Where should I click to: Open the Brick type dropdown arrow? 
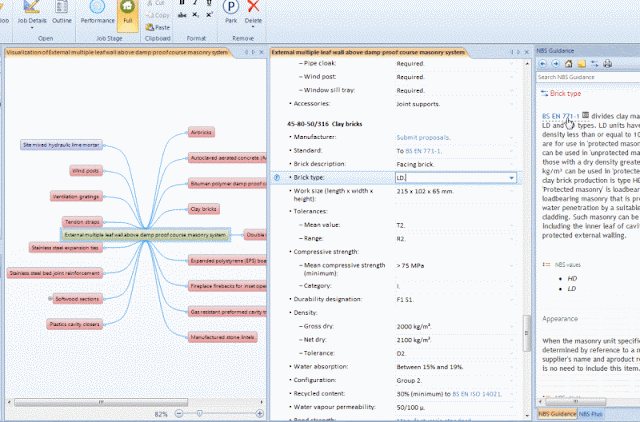pos(511,178)
